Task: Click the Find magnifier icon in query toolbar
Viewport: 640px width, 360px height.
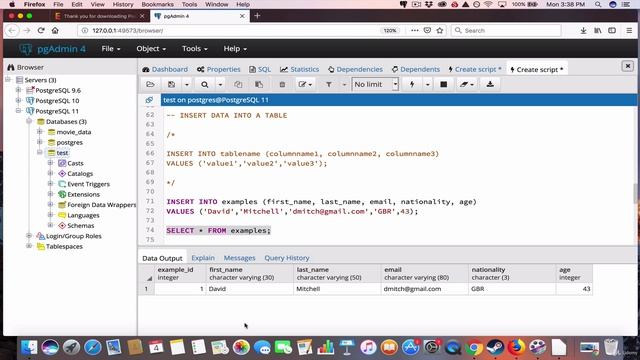Action: click(x=205, y=84)
